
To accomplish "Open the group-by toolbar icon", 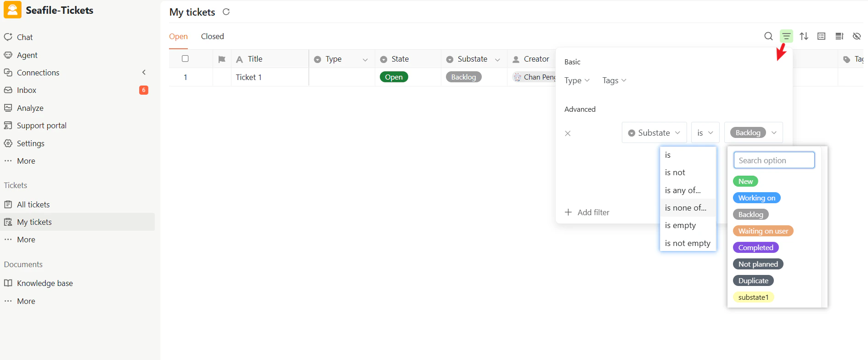I will tap(822, 36).
